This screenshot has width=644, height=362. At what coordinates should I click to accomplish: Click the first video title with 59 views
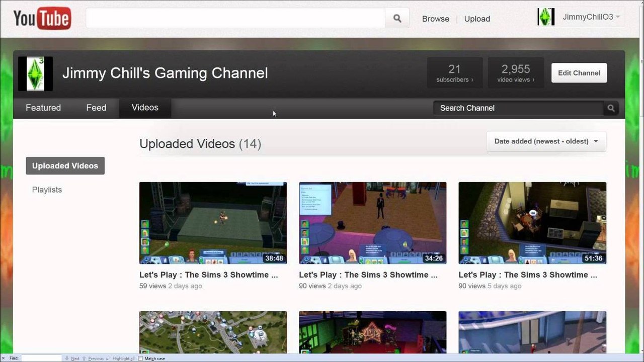tap(209, 275)
